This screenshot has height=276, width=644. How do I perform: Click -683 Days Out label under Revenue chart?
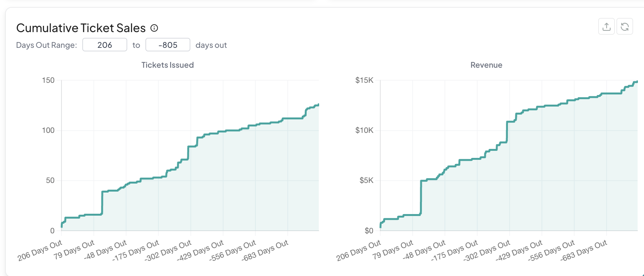click(584, 251)
